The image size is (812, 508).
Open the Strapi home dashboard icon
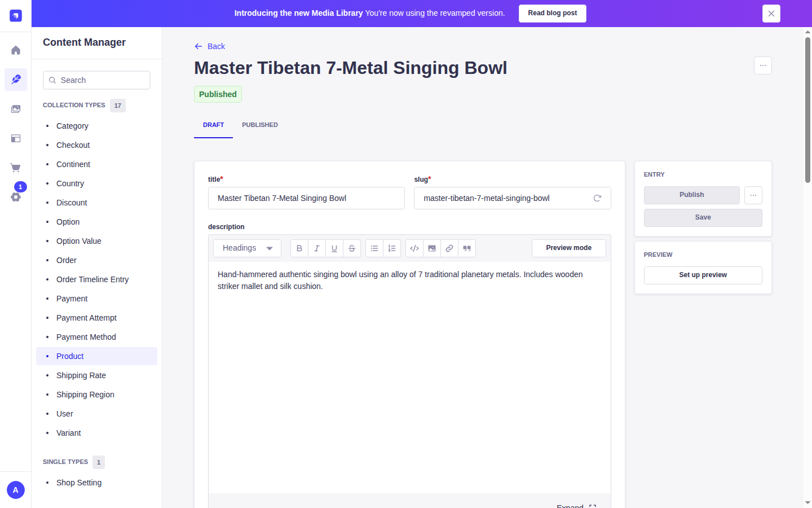click(16, 50)
